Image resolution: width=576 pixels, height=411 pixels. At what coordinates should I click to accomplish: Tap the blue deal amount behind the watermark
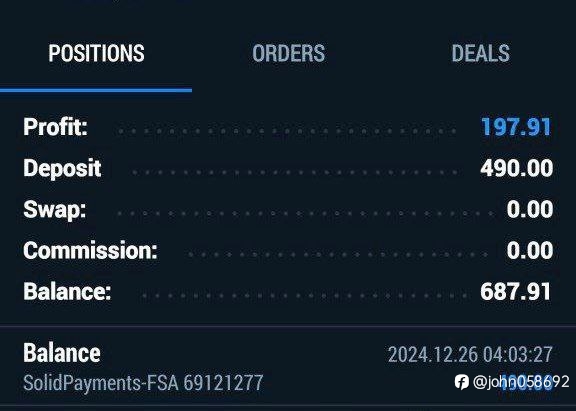point(527,382)
